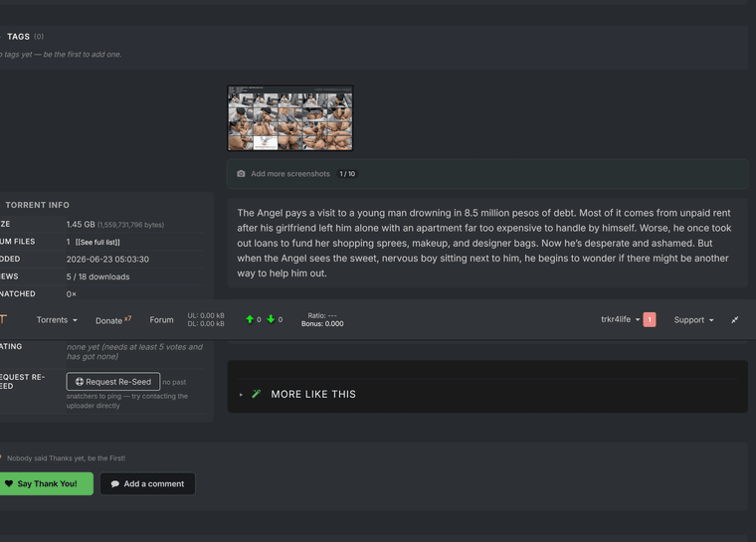The height and width of the screenshot is (542, 756).
Task: Open the Forum menu item
Action: [161, 319]
